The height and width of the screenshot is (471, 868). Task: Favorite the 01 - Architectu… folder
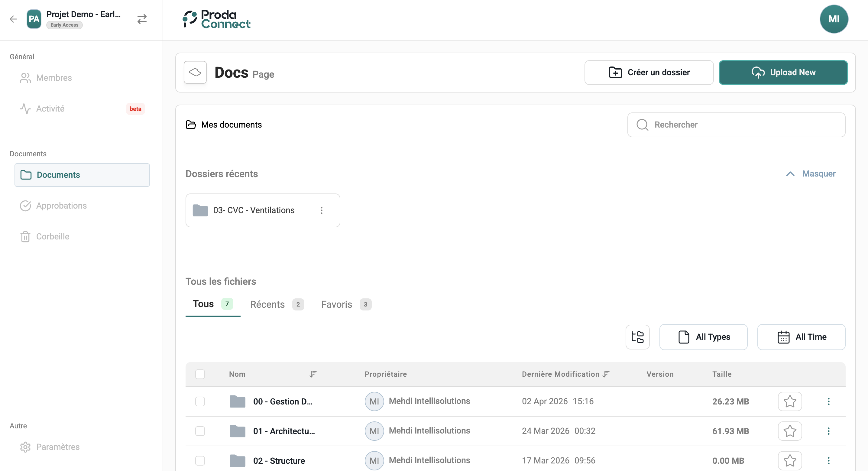click(790, 431)
